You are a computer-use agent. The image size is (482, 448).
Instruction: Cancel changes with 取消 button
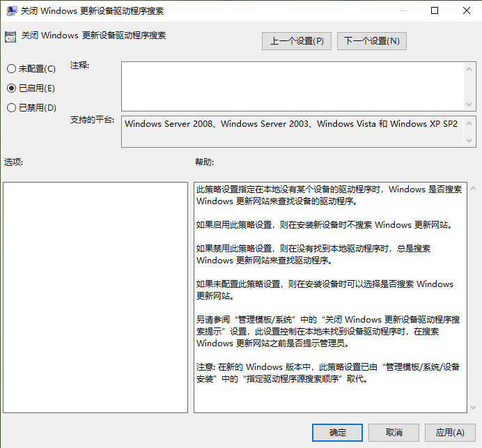(x=394, y=433)
